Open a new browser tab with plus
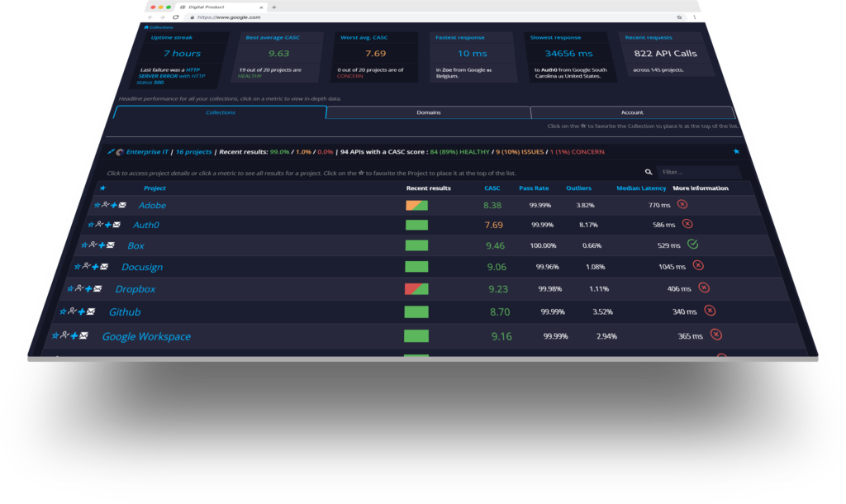The width and height of the screenshot is (846, 504). pos(274,7)
